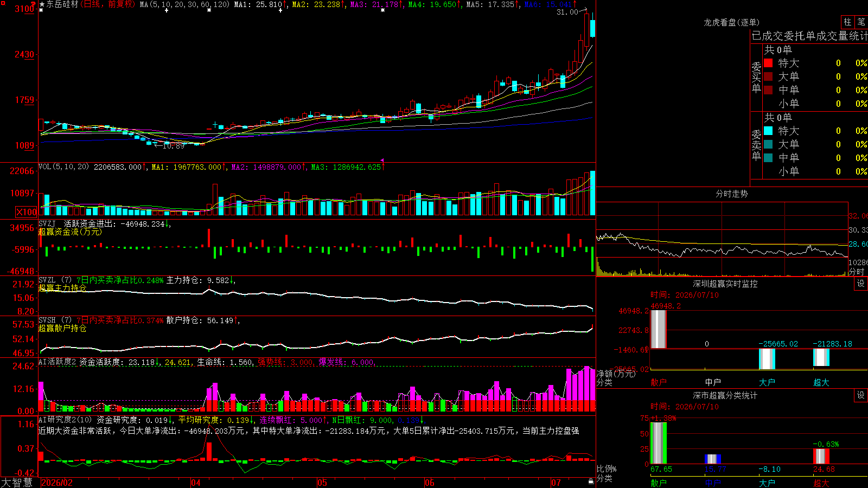Click the star icon beside 东岳硅材
Viewport: 868px width, 488px height.
point(42,4)
